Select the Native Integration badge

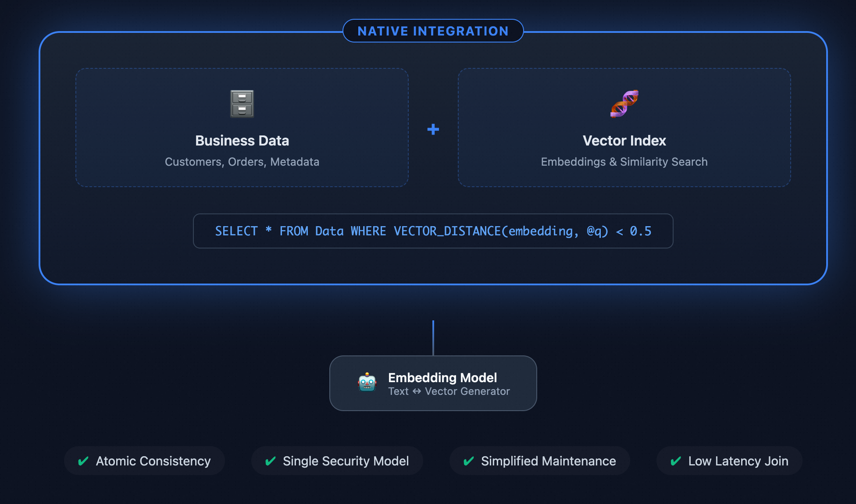433,31
